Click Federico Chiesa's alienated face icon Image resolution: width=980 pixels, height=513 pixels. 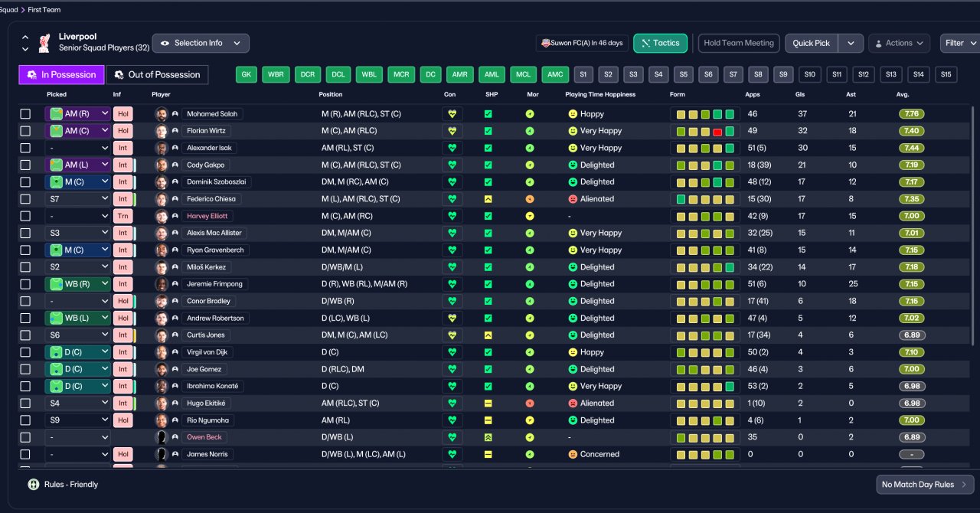click(x=572, y=199)
